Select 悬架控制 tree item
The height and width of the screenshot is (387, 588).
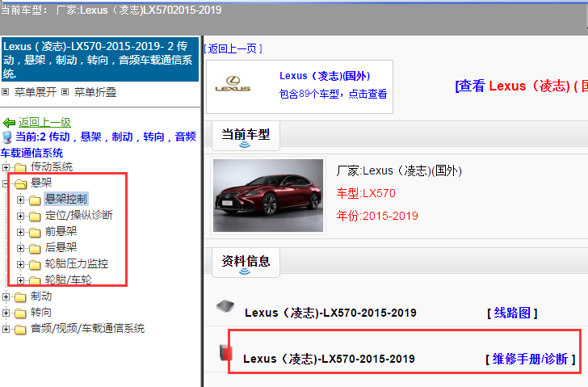pos(66,199)
